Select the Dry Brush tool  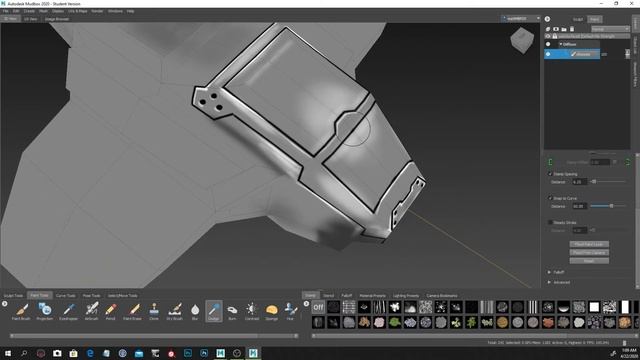pyautogui.click(x=175, y=311)
